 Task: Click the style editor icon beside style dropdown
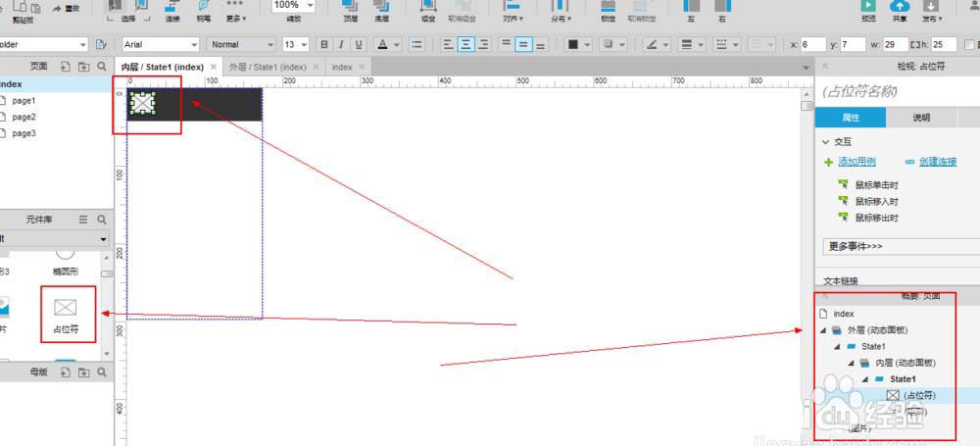(101, 44)
